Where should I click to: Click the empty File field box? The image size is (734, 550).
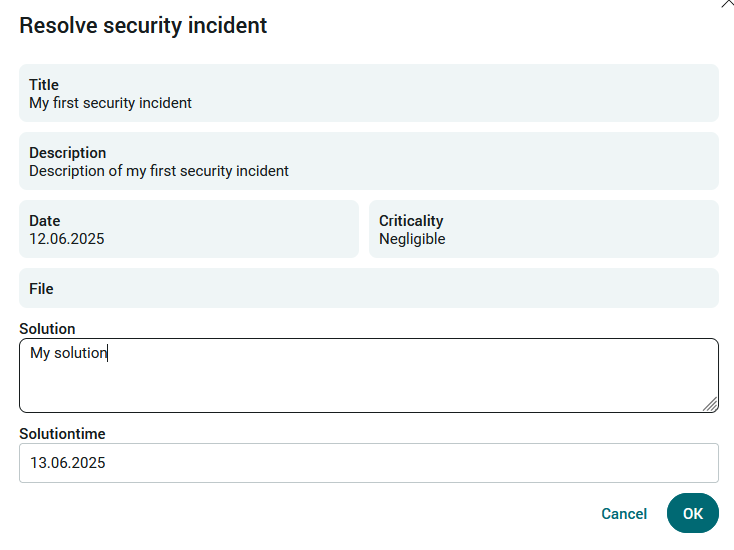coord(369,288)
